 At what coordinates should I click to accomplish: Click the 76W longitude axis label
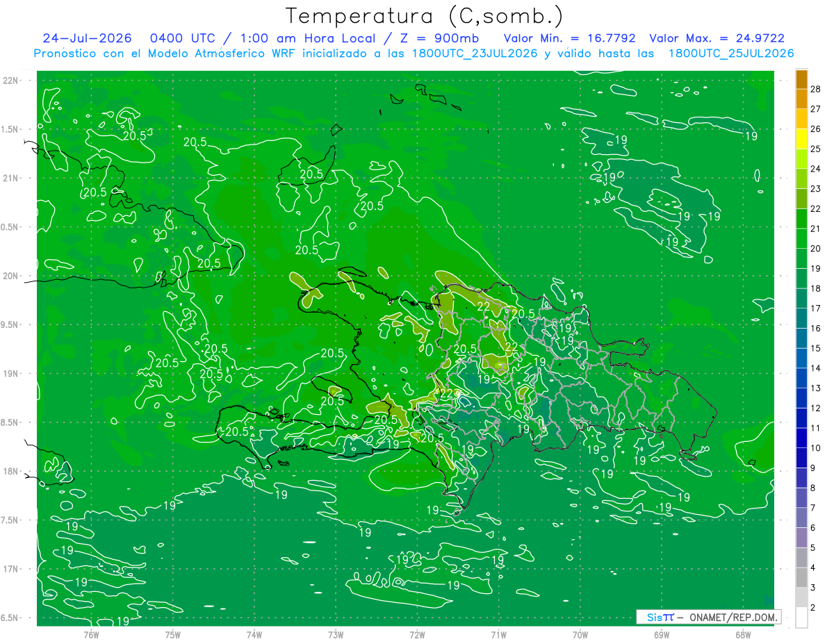91,635
